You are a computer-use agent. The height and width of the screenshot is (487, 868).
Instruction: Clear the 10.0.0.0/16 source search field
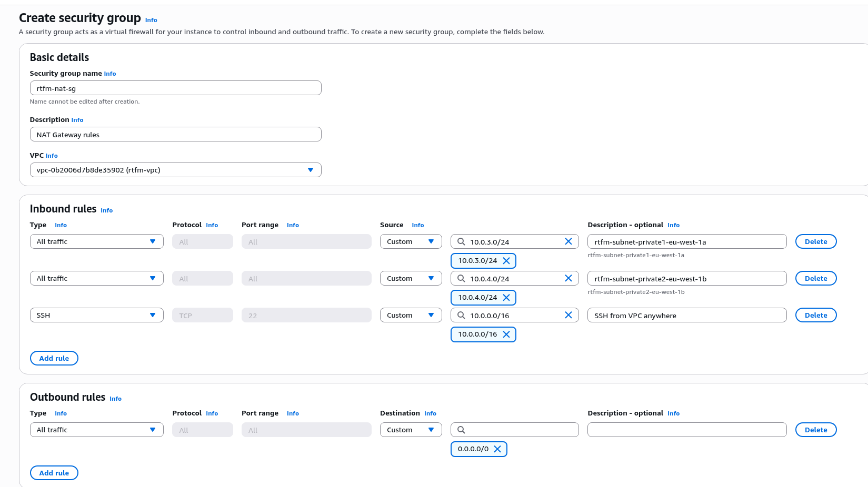568,316
